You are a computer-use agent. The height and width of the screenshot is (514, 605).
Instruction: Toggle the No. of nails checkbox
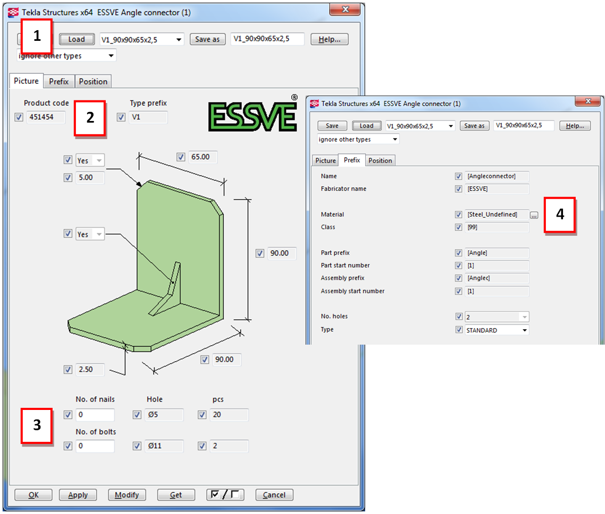pyautogui.click(x=68, y=414)
